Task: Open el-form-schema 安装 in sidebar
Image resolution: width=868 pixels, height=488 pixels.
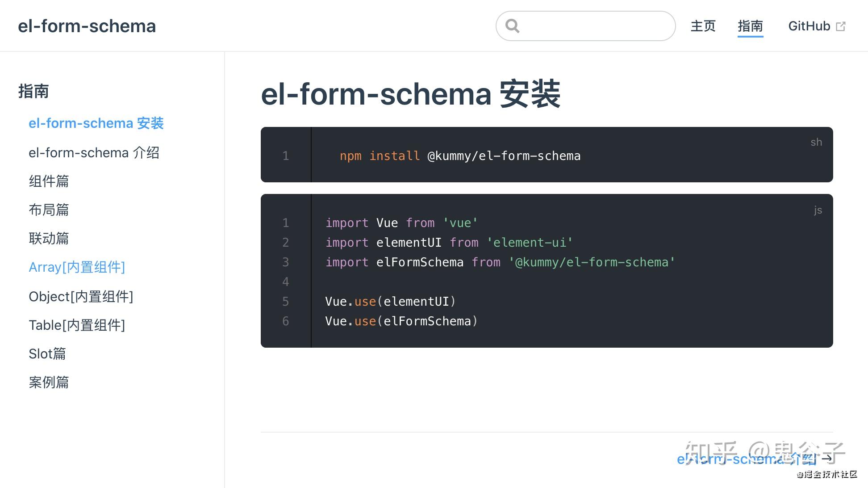Action: coord(96,123)
